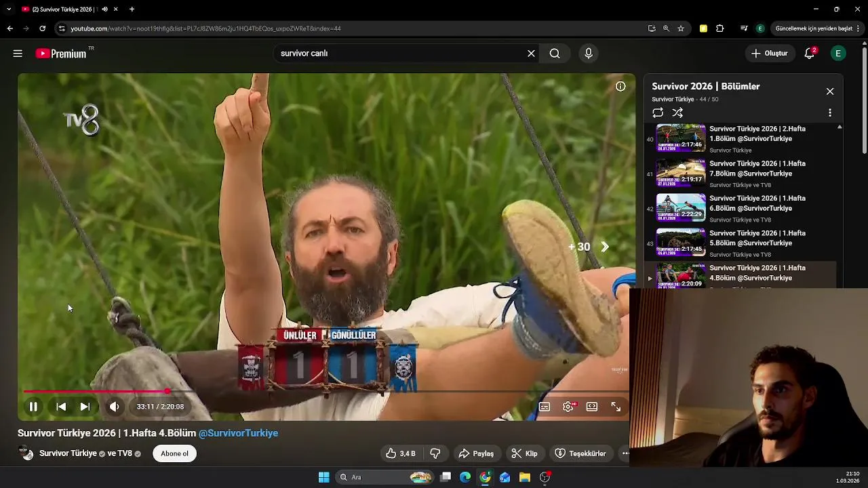
Task: Close the playlist panel
Action: tap(830, 91)
